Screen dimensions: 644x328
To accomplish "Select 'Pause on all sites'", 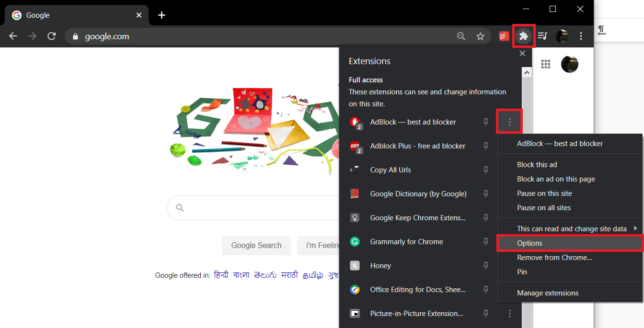I will click(570, 208).
